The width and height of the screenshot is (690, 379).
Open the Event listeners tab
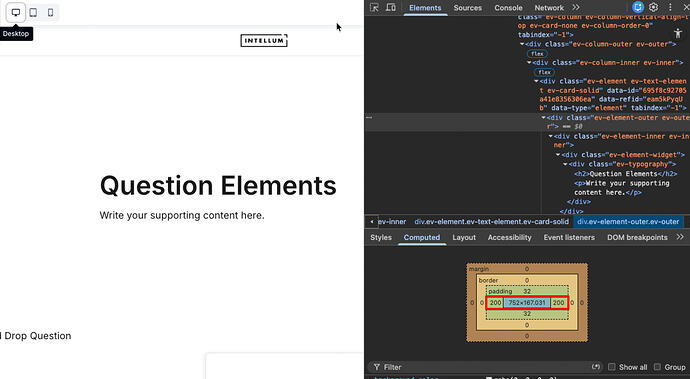click(x=569, y=237)
